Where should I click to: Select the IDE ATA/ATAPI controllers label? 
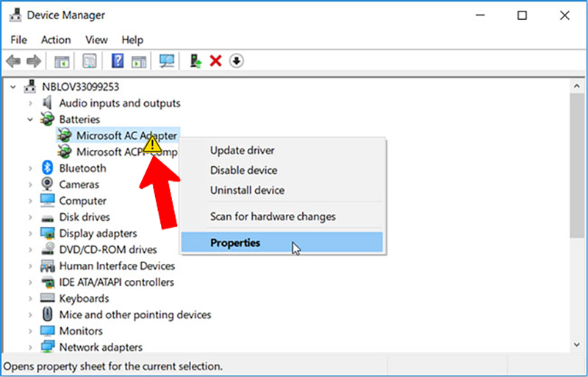(117, 281)
